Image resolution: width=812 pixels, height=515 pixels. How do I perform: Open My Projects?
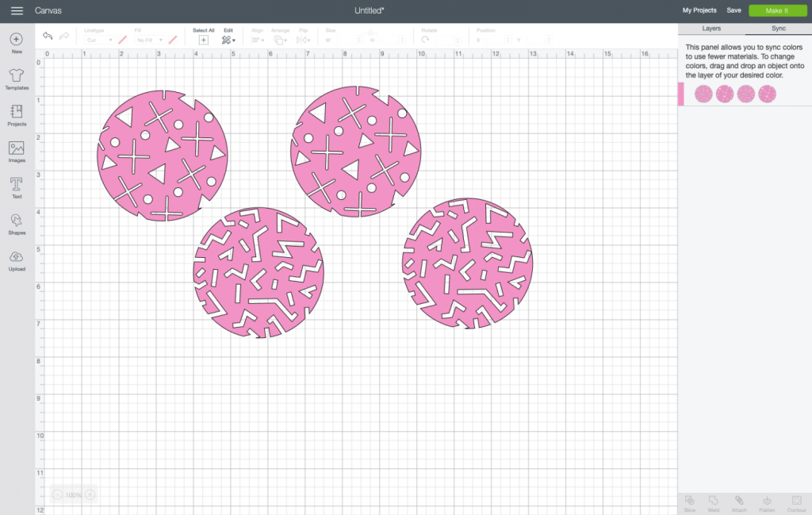click(699, 10)
